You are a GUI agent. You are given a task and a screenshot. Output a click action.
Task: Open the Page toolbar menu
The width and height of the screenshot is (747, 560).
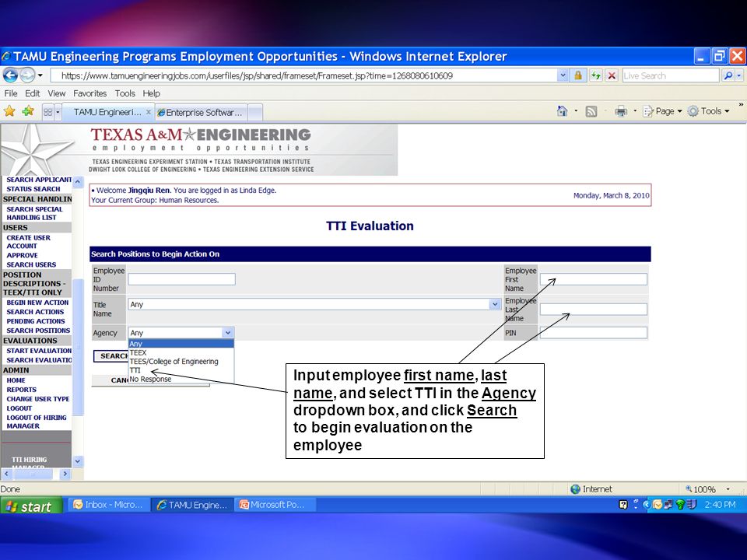tap(663, 111)
